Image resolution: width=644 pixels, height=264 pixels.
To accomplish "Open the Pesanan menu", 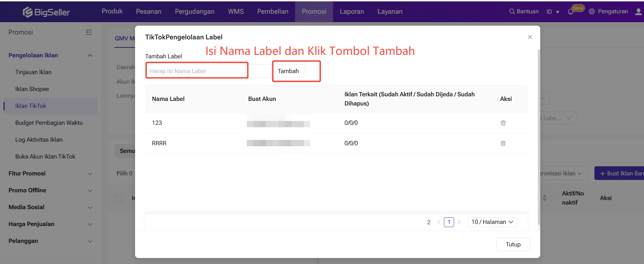I will point(148,12).
